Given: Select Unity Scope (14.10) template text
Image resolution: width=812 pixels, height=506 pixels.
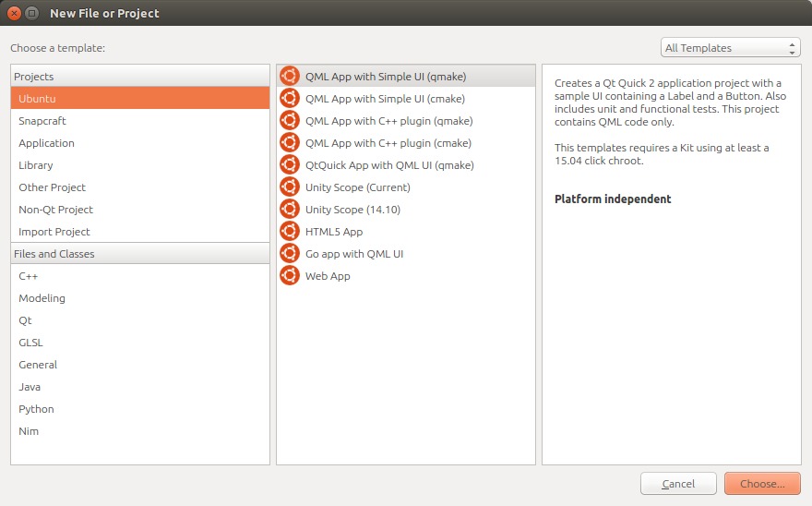Looking at the screenshot, I should coord(352,210).
